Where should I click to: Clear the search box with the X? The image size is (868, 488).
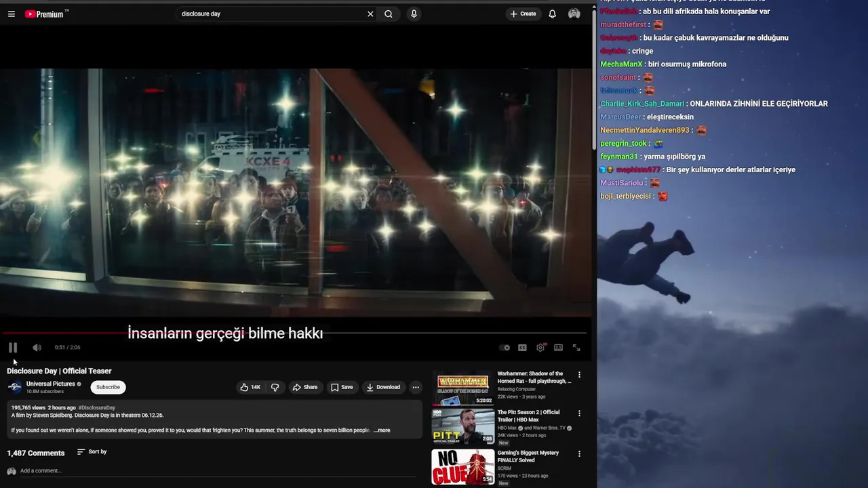[x=370, y=14]
